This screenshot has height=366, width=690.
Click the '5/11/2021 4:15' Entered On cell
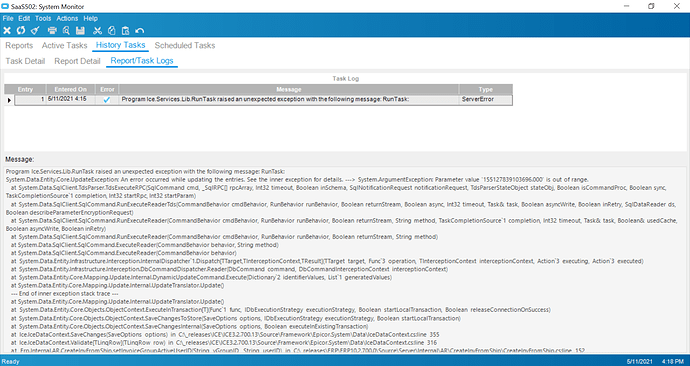70,100
